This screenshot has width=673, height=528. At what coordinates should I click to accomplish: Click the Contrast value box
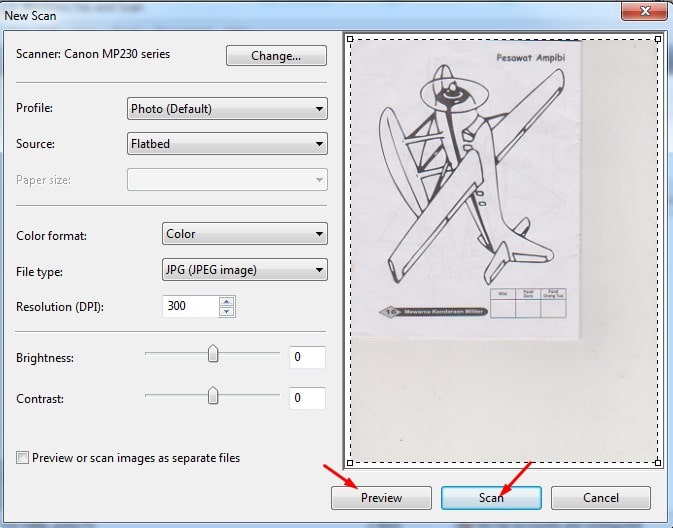(307, 398)
